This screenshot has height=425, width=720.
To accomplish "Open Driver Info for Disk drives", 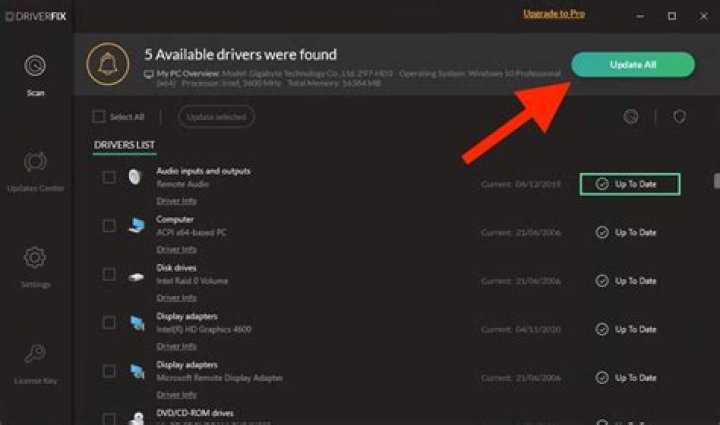I will tap(176, 298).
